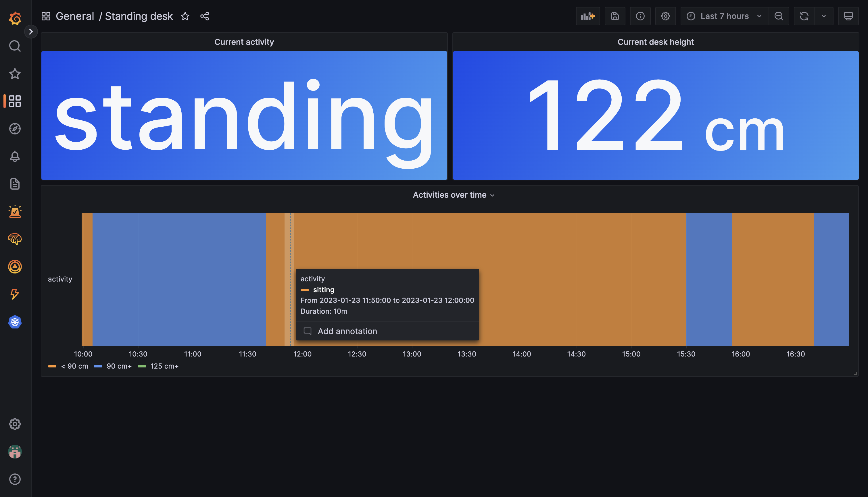Open the 'Last 7 hours' time picker
This screenshot has width=868, height=497.
pos(724,16)
